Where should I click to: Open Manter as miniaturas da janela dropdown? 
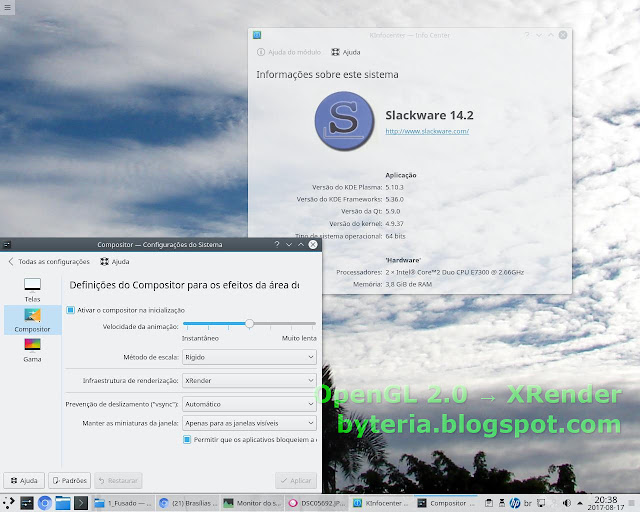249,423
